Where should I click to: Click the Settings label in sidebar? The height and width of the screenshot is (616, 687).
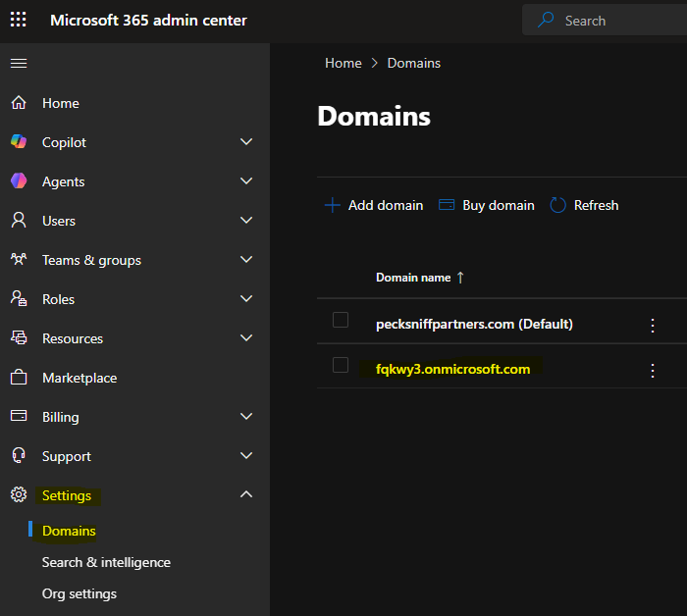click(x=67, y=495)
